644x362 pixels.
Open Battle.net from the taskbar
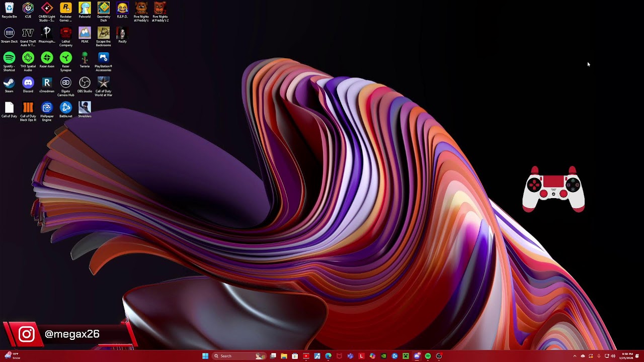394,356
